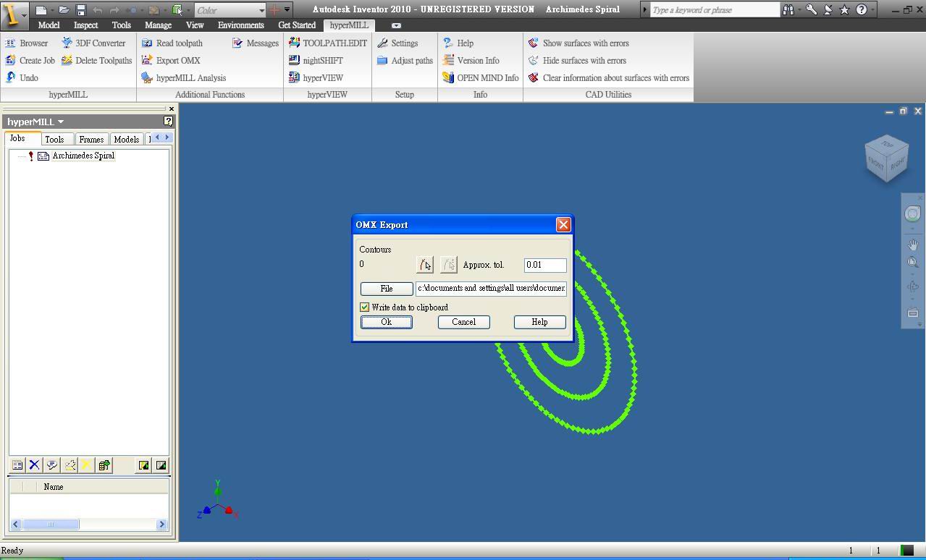Save the document with the floppy disk icon
Viewport: 926px width, 560px height.
pyautogui.click(x=81, y=10)
